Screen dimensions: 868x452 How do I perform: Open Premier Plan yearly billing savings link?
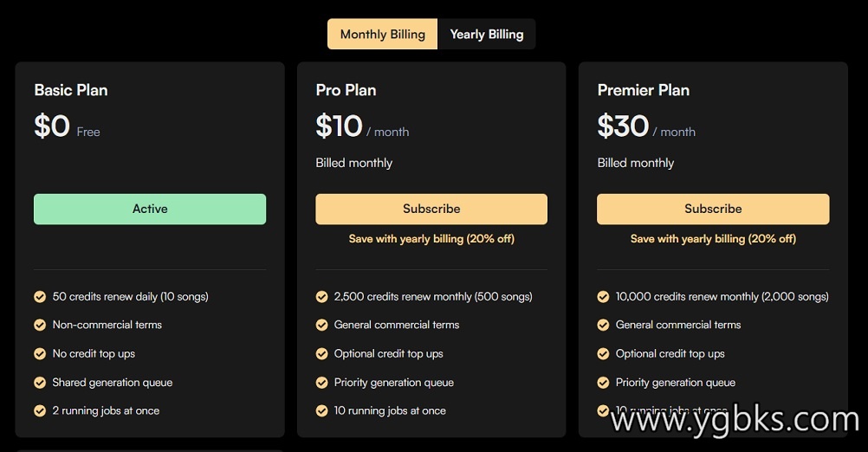click(x=713, y=239)
